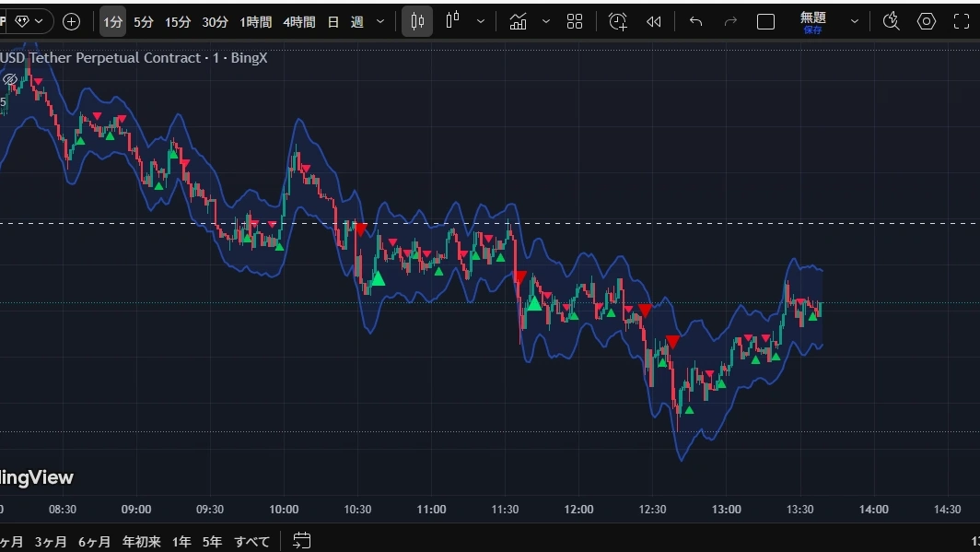Open the indicators menu icon

point(518,21)
